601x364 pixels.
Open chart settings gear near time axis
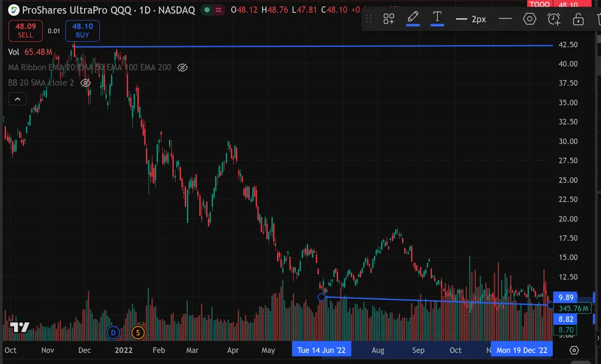574,351
